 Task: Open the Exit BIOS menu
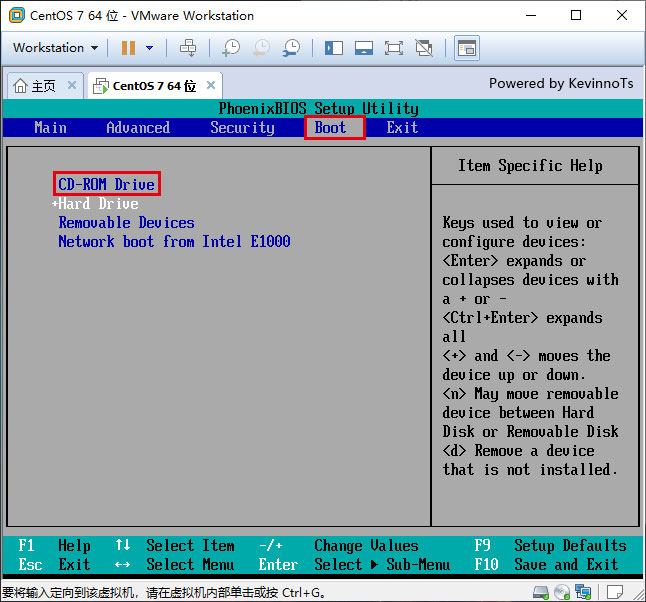(402, 128)
